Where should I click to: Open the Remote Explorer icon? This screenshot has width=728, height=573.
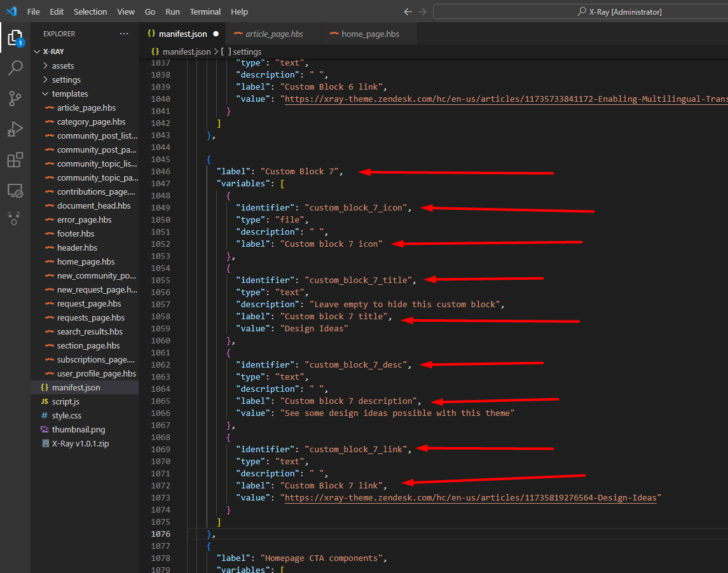click(15, 190)
